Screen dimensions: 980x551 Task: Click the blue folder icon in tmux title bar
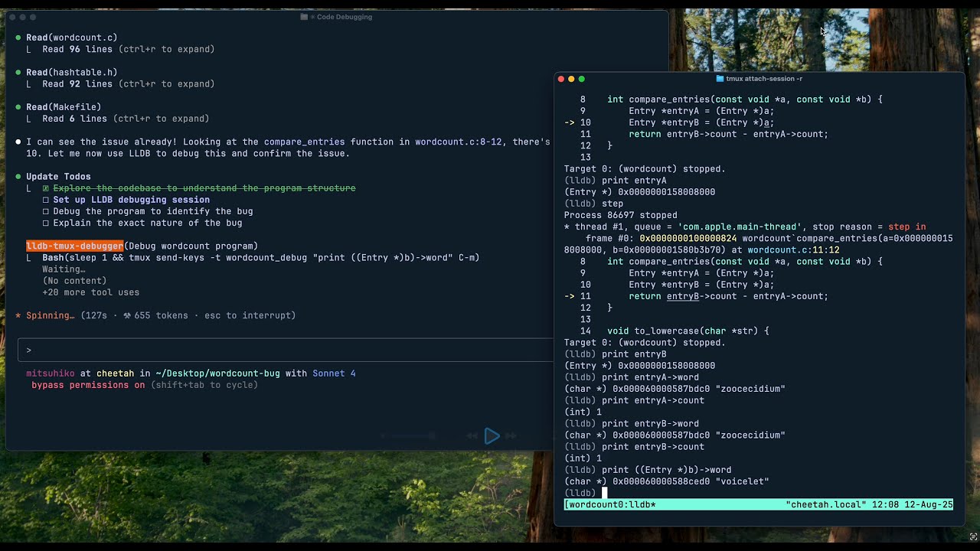[719, 78]
